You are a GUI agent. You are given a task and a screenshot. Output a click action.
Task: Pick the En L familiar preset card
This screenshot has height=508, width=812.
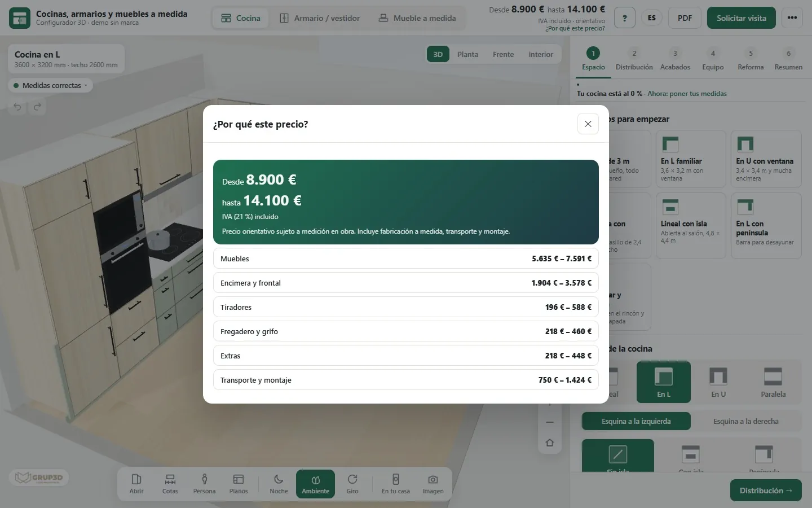tap(690, 159)
